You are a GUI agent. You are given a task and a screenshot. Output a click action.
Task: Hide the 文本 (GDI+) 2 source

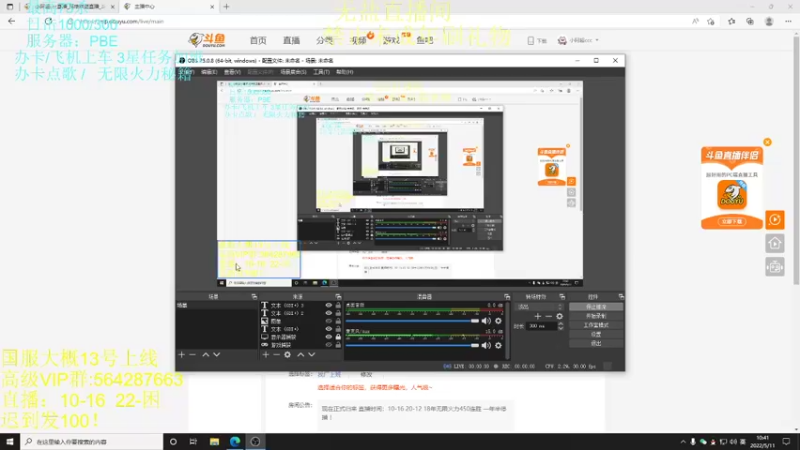(x=329, y=313)
